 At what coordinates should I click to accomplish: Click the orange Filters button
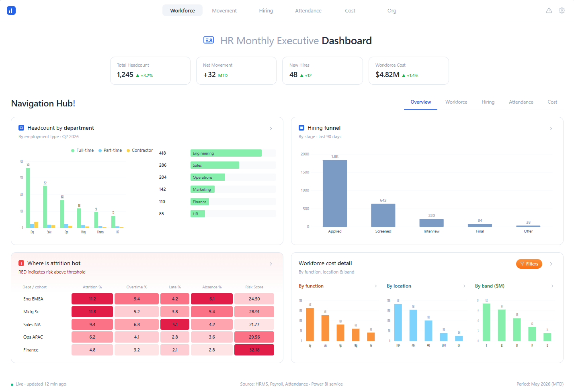[529, 264]
